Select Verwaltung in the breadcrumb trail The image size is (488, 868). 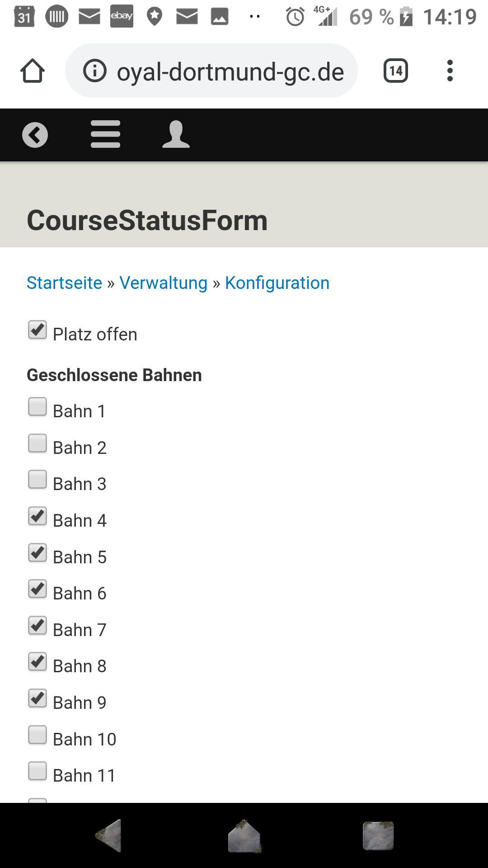(163, 283)
